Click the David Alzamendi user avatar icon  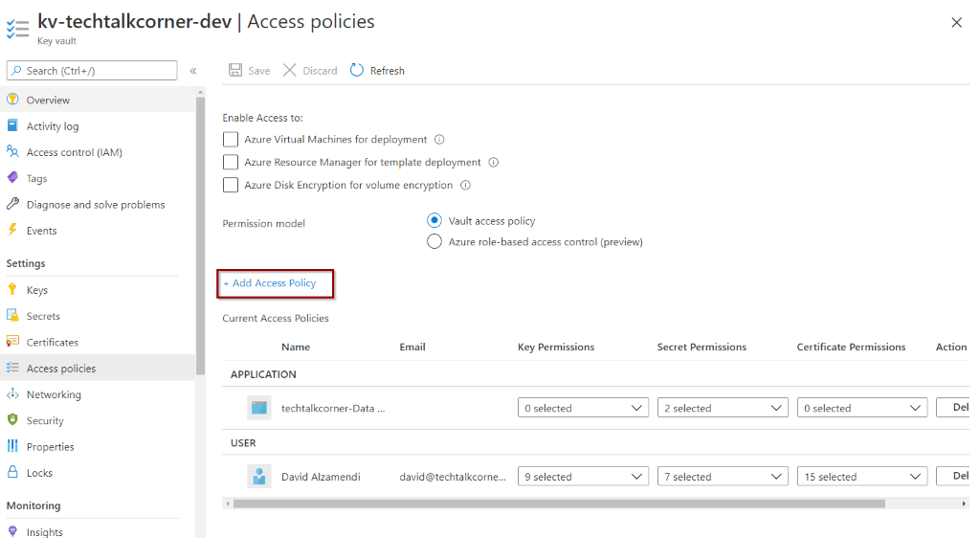pos(258,477)
